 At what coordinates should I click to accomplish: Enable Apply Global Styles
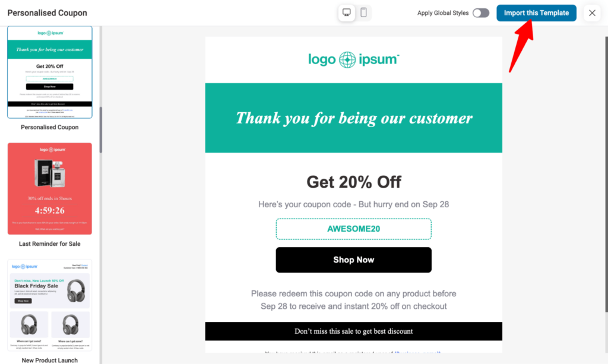[481, 12]
